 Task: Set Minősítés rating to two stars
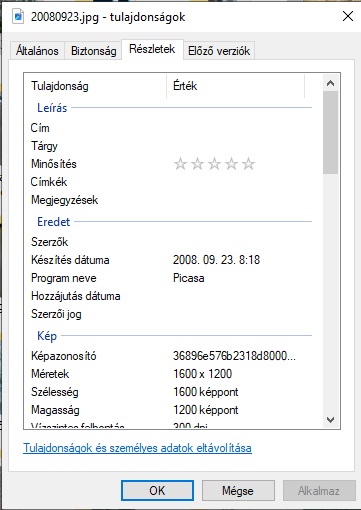pyautogui.click(x=197, y=164)
